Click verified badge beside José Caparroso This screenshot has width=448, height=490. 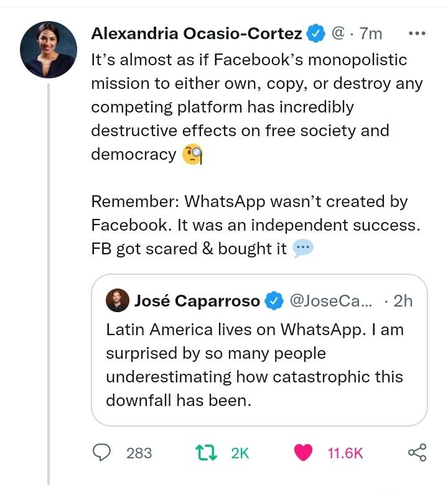(x=274, y=302)
